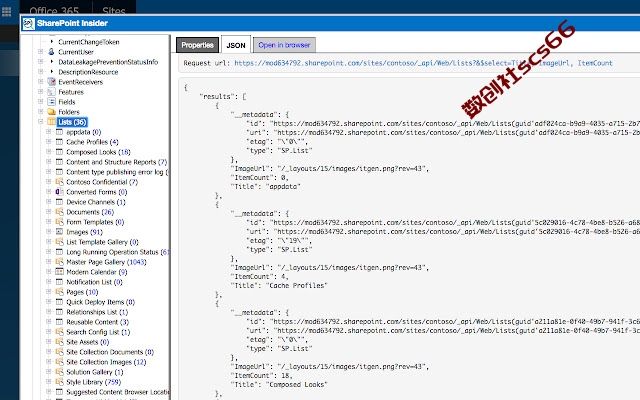Click the Converted Forms library icon
640x400 pixels.
pos(59,192)
